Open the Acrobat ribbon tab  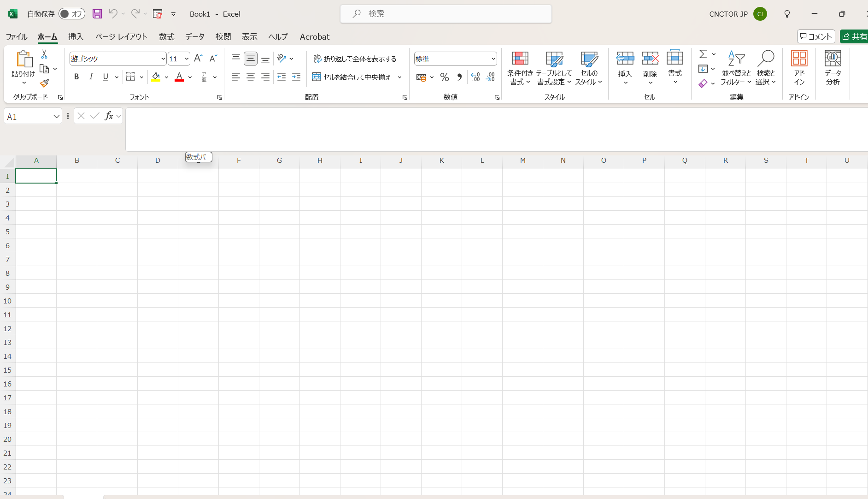314,36
